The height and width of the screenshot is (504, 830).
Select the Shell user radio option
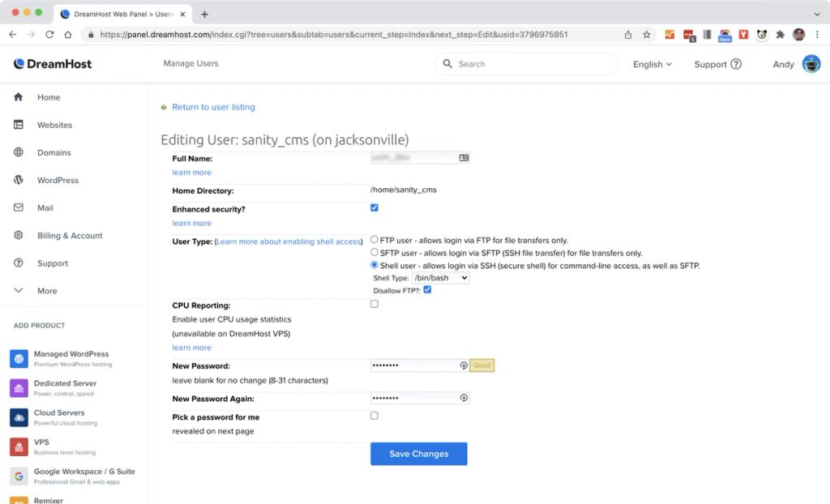pyautogui.click(x=374, y=265)
